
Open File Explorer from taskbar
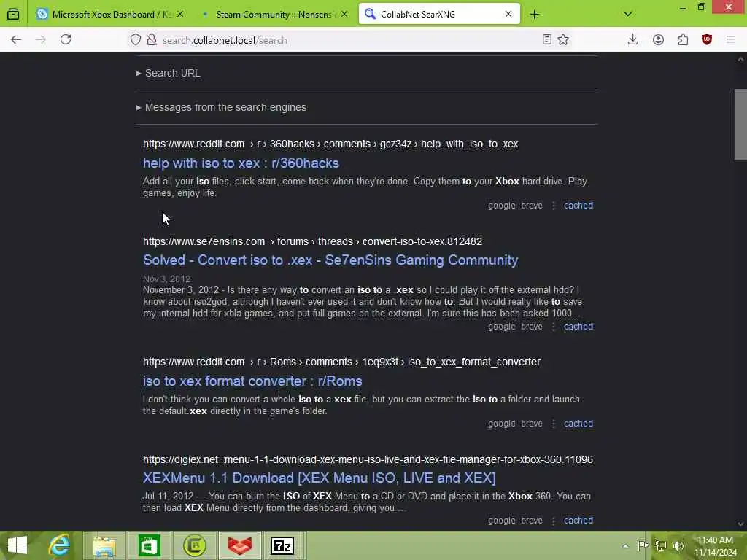(104, 545)
